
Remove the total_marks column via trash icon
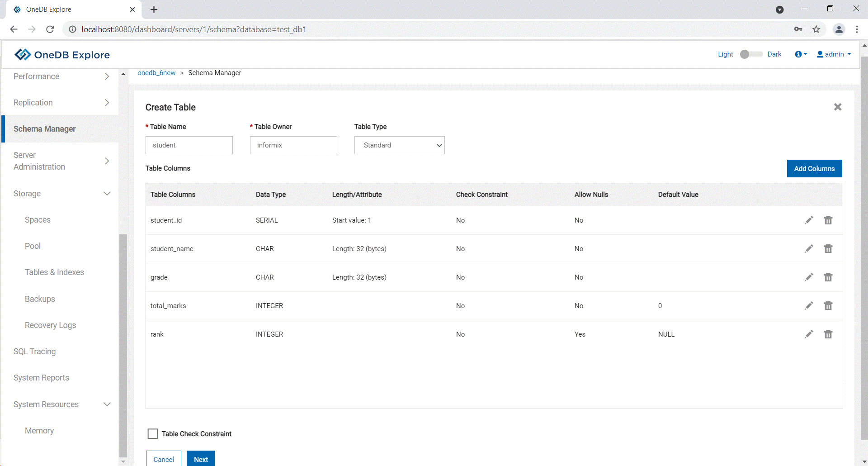click(x=828, y=306)
